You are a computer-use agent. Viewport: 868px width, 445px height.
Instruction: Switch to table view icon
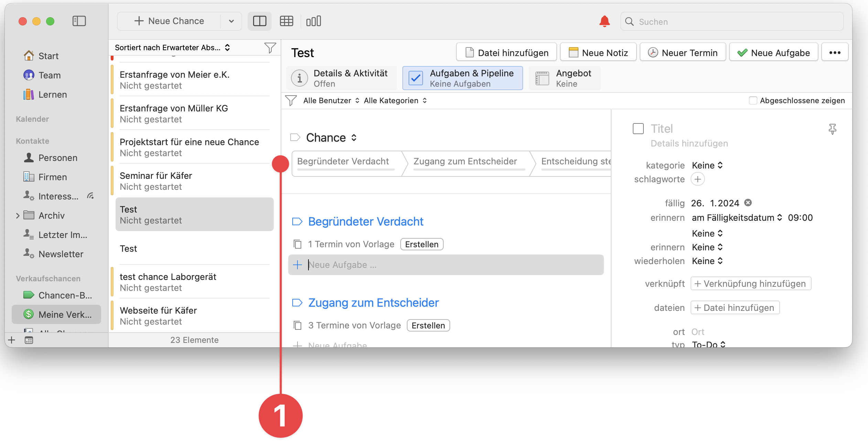286,21
